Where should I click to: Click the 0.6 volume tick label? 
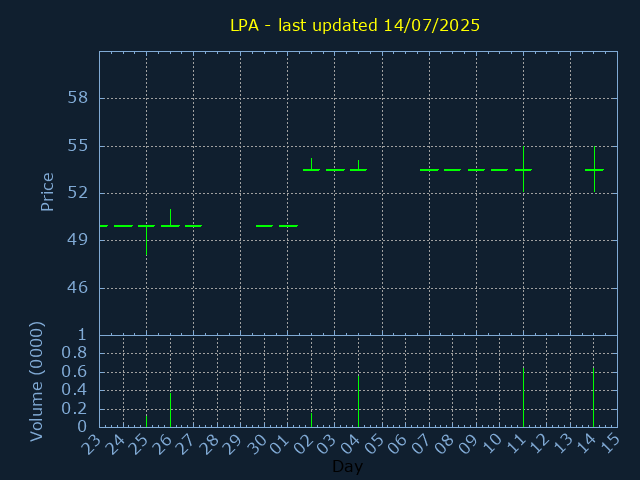(74, 371)
